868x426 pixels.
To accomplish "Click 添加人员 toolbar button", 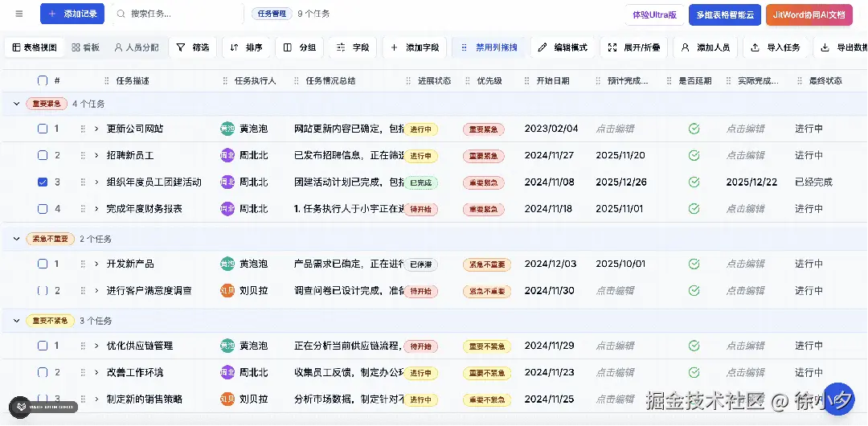I will pyautogui.click(x=706, y=47).
